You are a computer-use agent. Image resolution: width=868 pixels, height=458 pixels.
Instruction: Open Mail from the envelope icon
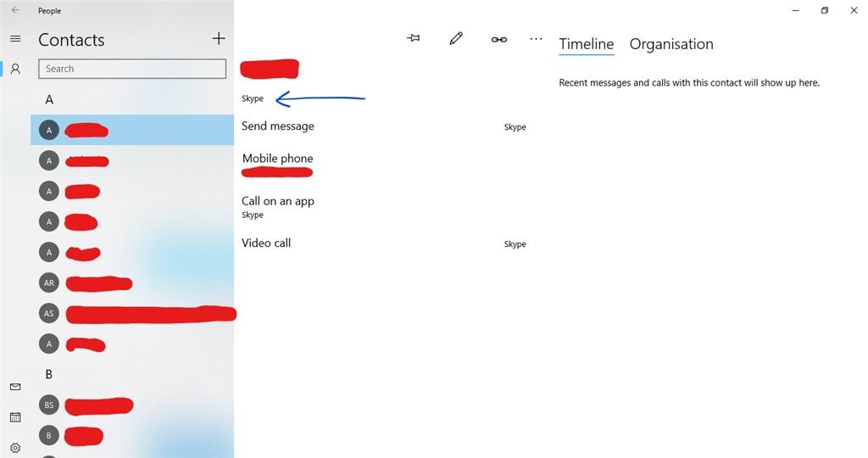coord(15,387)
